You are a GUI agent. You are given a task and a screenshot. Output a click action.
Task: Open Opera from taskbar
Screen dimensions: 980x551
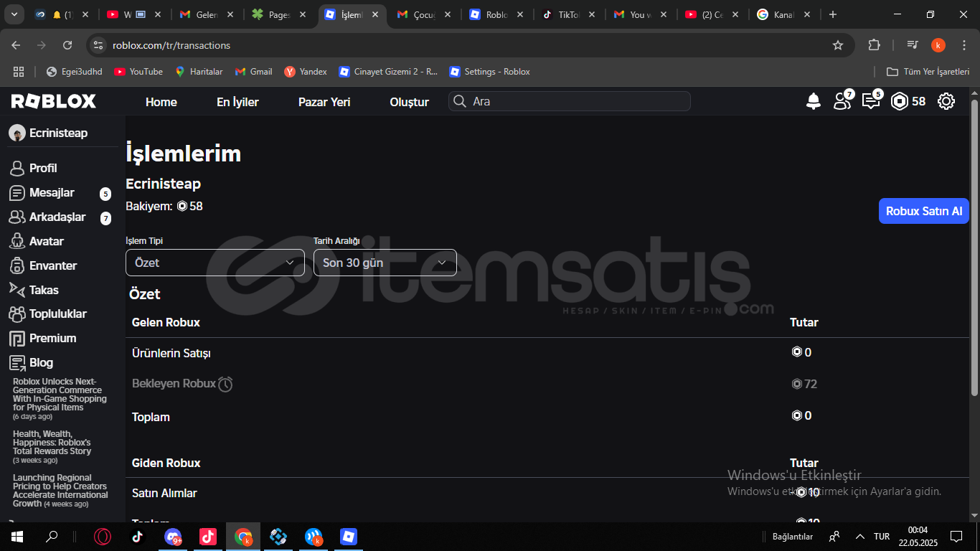[103, 537]
